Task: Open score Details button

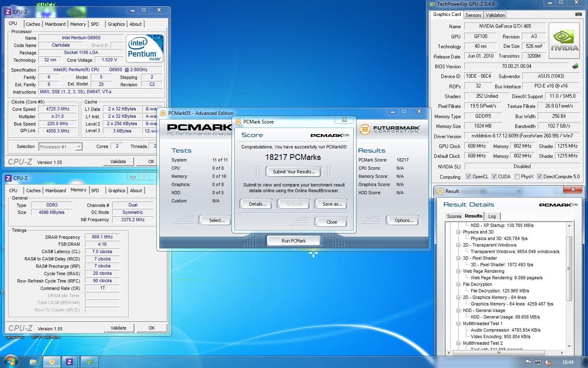Action: (x=257, y=204)
